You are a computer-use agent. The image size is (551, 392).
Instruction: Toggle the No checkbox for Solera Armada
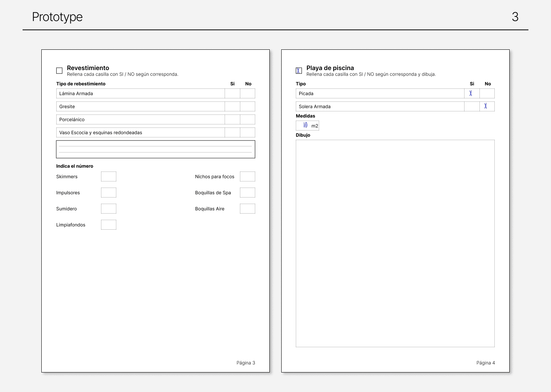tap(487, 106)
